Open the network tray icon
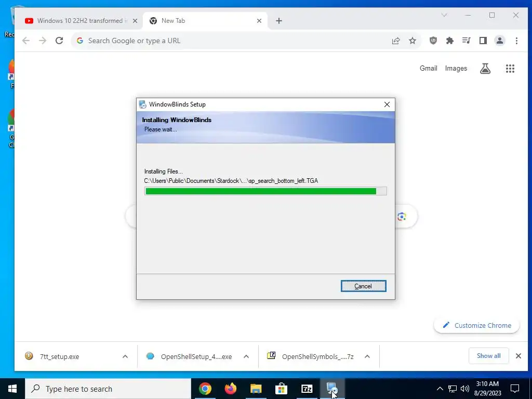Viewport: 532px width, 399px height. point(453,389)
